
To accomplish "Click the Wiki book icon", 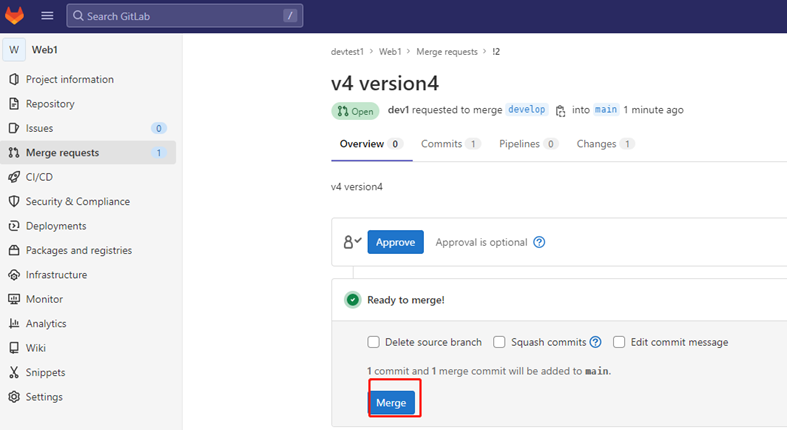I will pyautogui.click(x=14, y=348).
